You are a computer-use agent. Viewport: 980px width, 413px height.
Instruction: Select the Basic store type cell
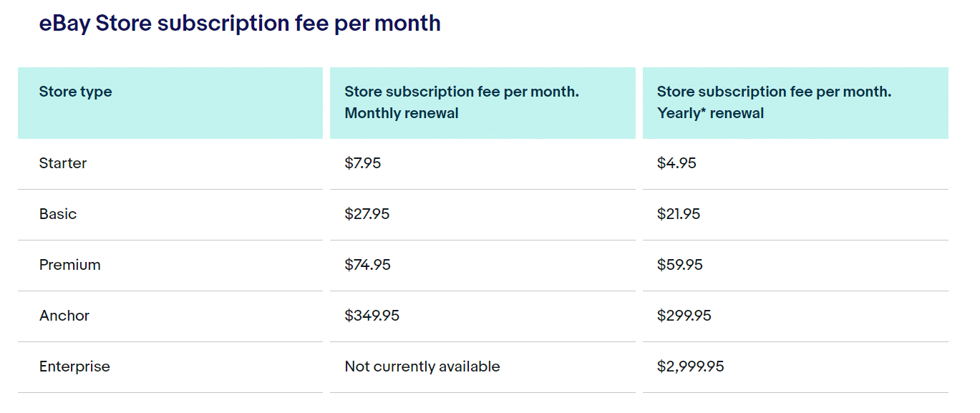[58, 214]
